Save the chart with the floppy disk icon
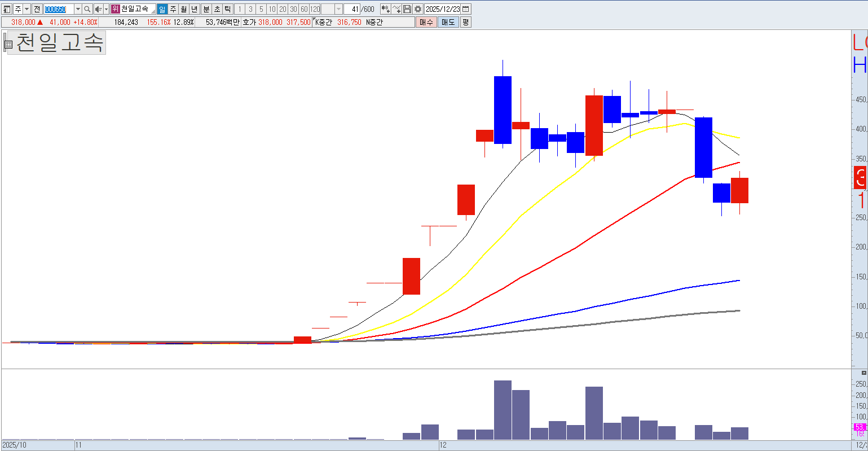This screenshot has width=868, height=451. [x=407, y=9]
